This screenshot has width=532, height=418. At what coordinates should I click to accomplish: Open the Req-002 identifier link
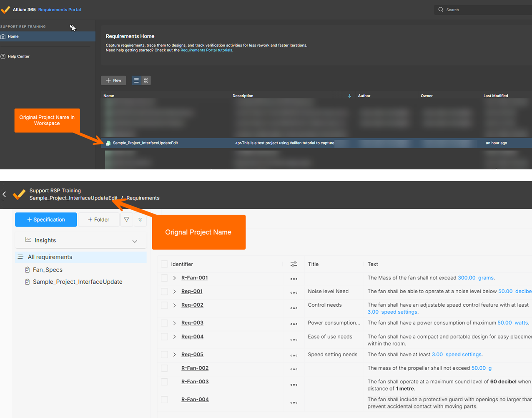pos(192,305)
